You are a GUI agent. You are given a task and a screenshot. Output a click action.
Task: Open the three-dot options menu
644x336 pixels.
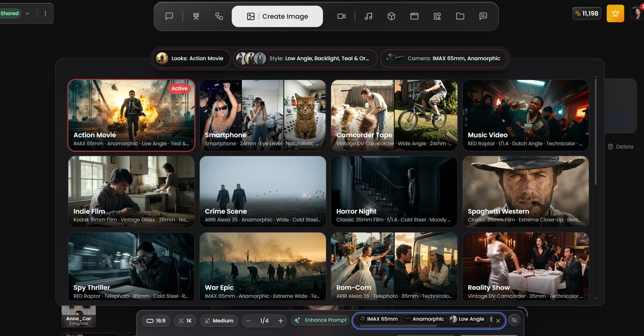[45, 13]
